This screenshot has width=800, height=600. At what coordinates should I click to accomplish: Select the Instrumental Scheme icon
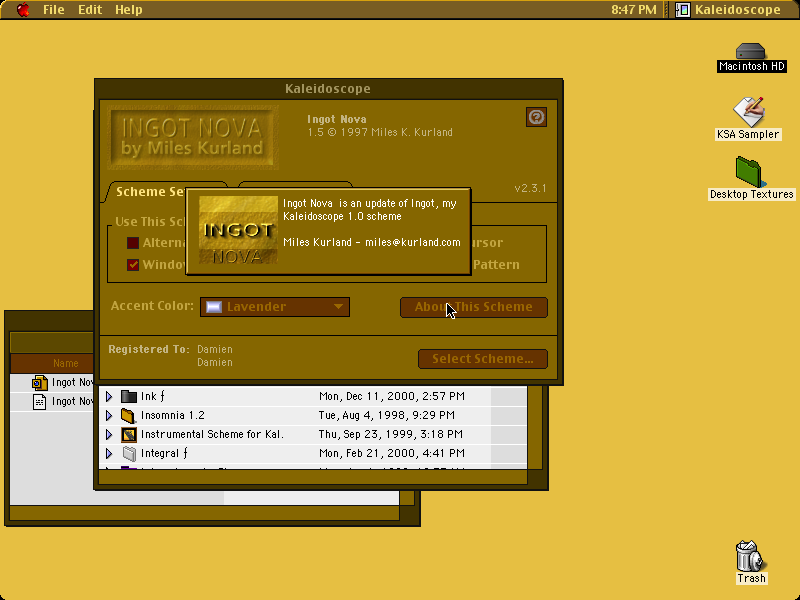click(x=129, y=434)
